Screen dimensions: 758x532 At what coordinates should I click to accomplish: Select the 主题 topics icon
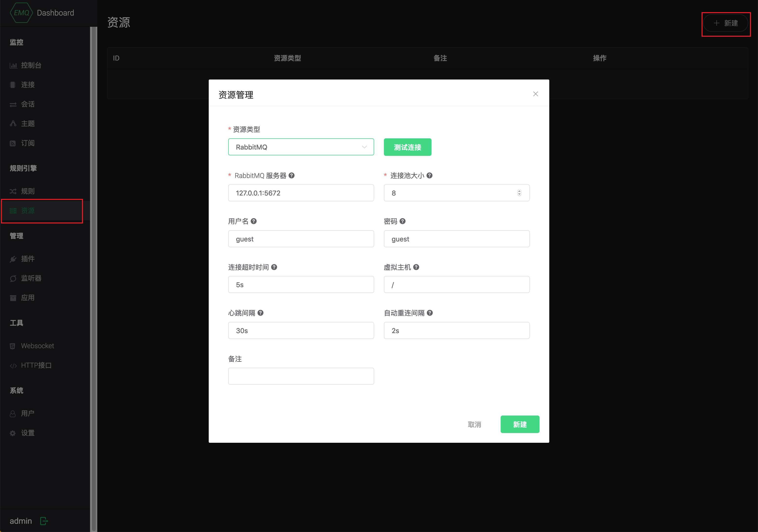(x=13, y=123)
